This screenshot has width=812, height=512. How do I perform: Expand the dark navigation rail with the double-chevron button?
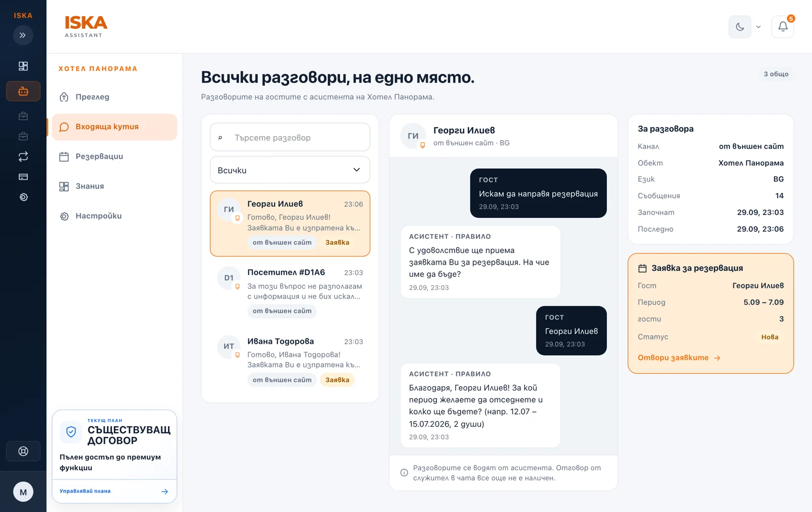click(x=23, y=35)
